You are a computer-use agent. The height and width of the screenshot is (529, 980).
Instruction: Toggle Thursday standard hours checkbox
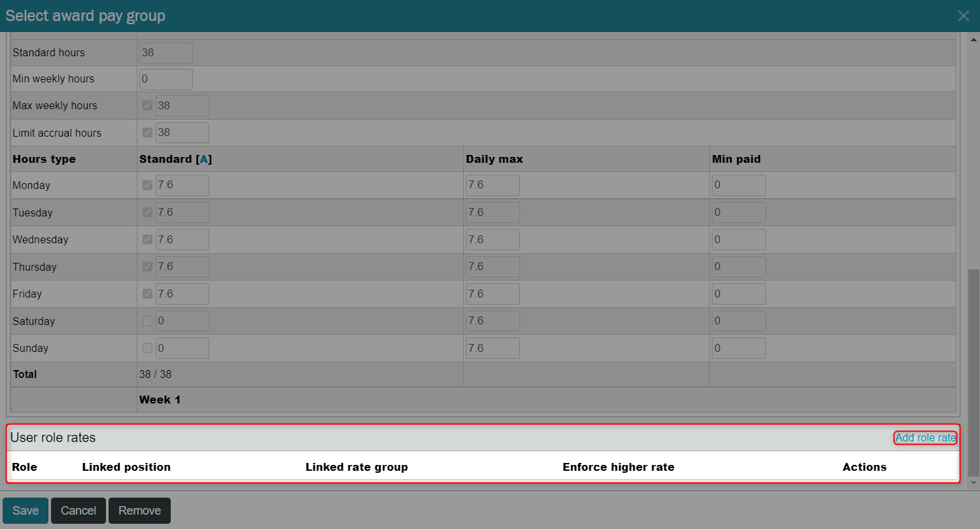coord(147,267)
